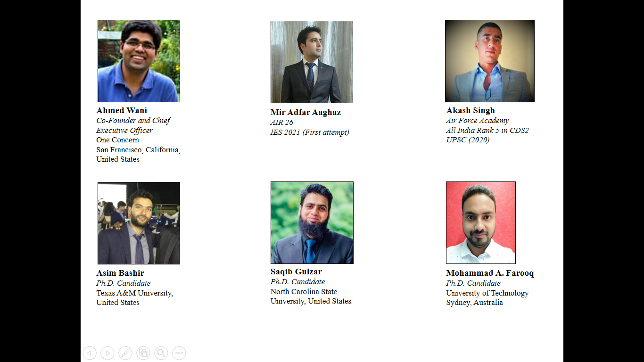Click the 'IES 2021 (First attempt)' line
The width and height of the screenshot is (644, 362).
(x=310, y=132)
